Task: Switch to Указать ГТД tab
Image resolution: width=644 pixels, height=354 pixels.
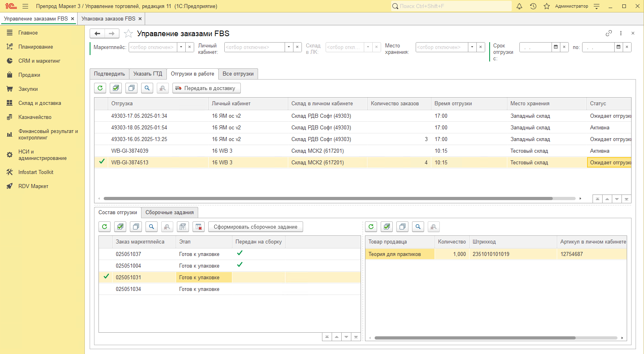Action: (x=148, y=74)
